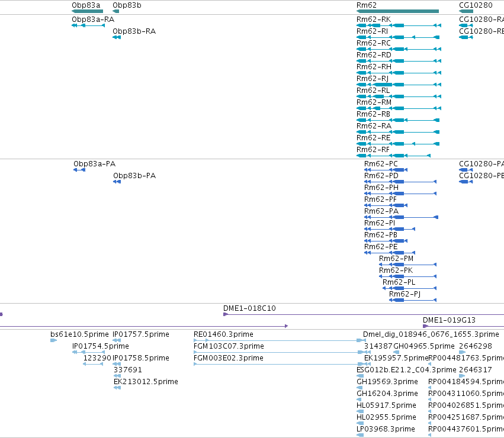Click feature 2646317
The width and height of the screenshot is (504, 438).
tap(476, 370)
